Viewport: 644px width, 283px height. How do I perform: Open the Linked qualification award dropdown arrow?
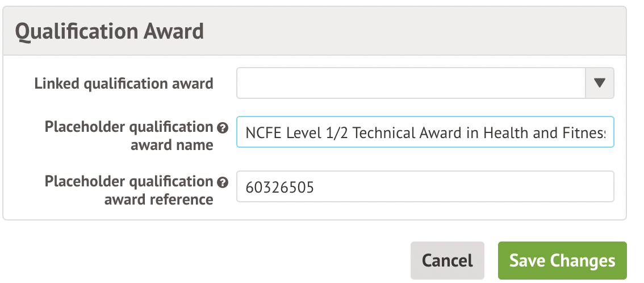click(x=599, y=84)
